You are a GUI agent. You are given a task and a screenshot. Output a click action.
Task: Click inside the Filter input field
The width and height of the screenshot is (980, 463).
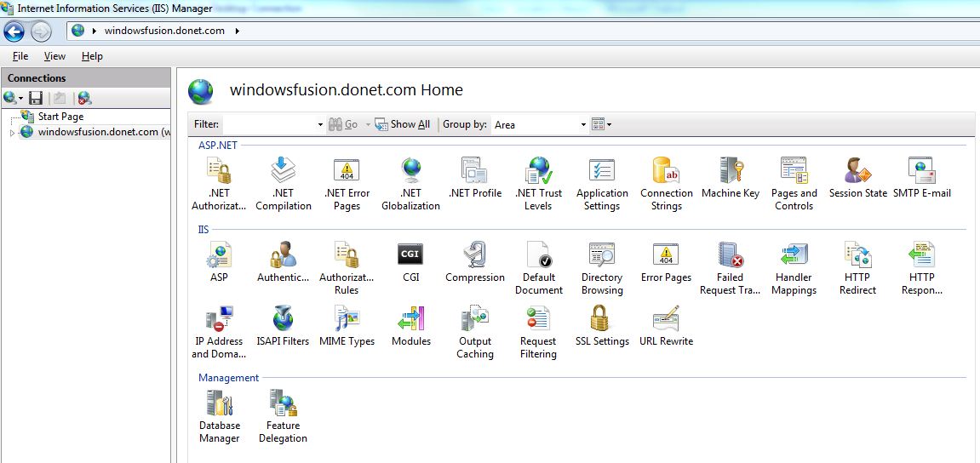click(x=269, y=124)
